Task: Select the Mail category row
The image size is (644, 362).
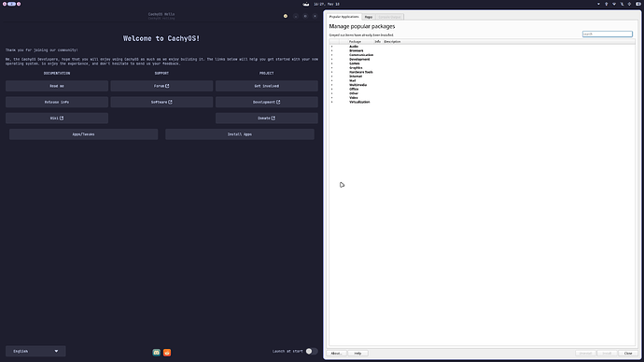Action: pyautogui.click(x=482, y=80)
